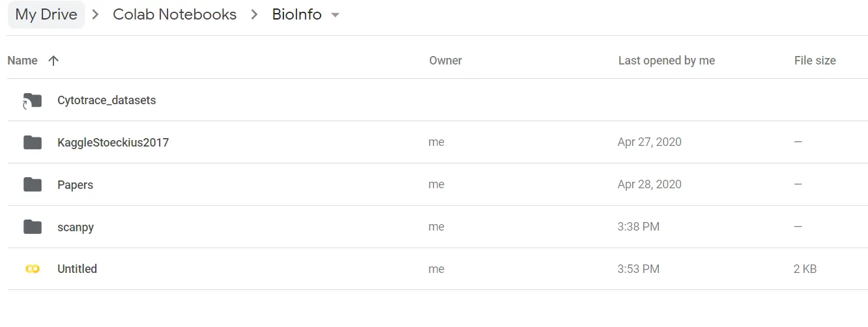Sort by Last opened by me header

(x=666, y=61)
